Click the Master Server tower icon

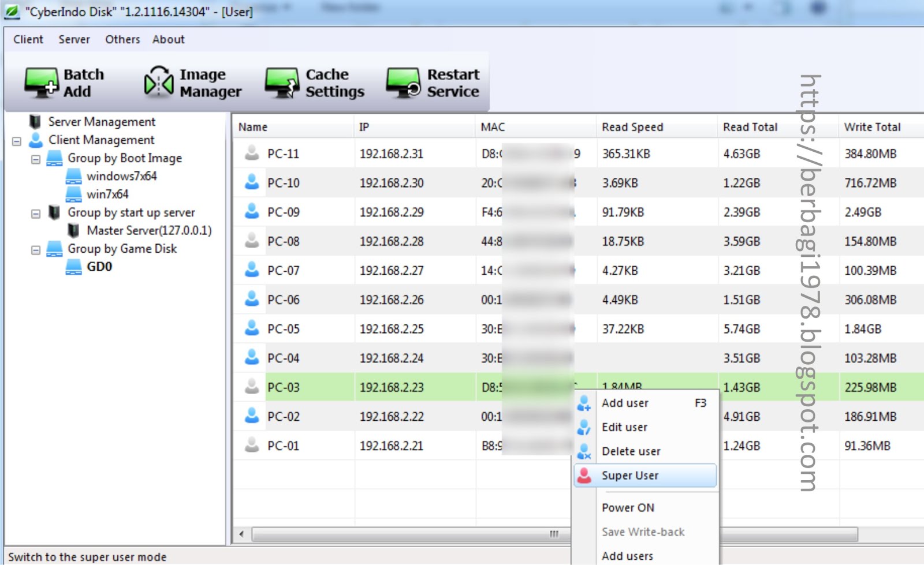(x=73, y=230)
